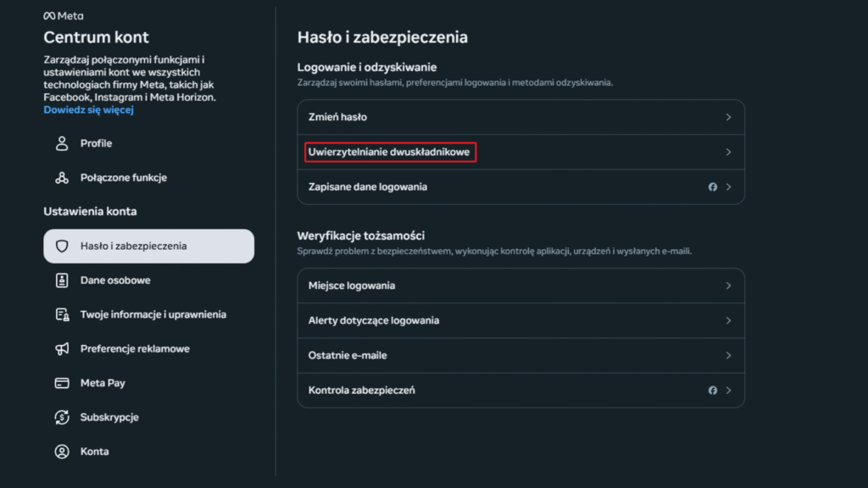This screenshot has height=488, width=868.
Task: Click the Konta user circle icon
Action: click(62, 452)
